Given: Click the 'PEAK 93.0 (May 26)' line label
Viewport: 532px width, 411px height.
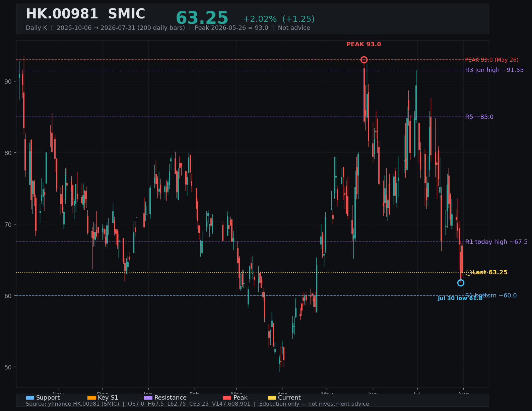Looking at the screenshot, I should [x=492, y=60].
